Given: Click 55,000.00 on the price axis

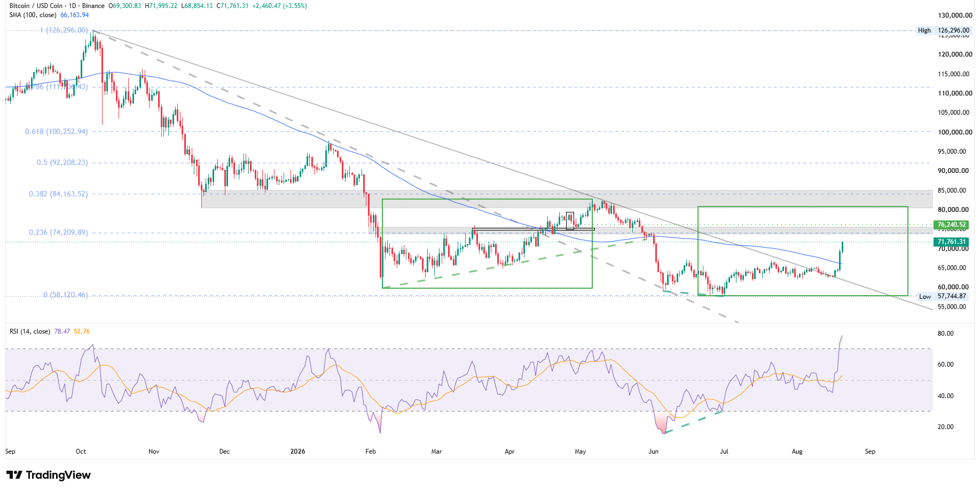Looking at the screenshot, I should (x=952, y=307).
